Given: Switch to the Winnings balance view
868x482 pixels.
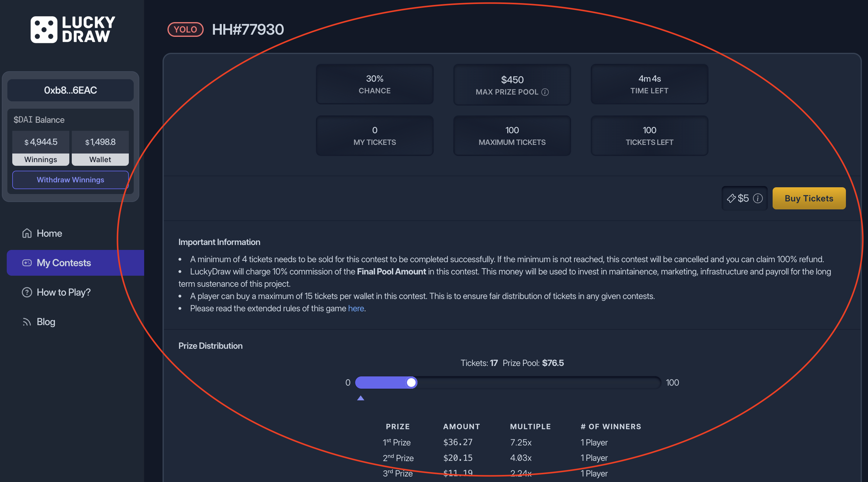Looking at the screenshot, I should pyautogui.click(x=40, y=159).
